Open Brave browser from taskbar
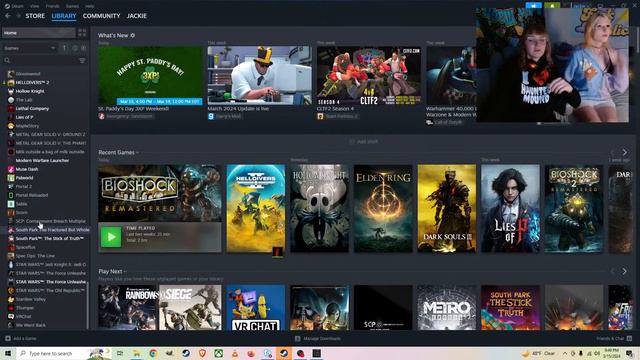This screenshot has height=360, width=640. click(202, 353)
